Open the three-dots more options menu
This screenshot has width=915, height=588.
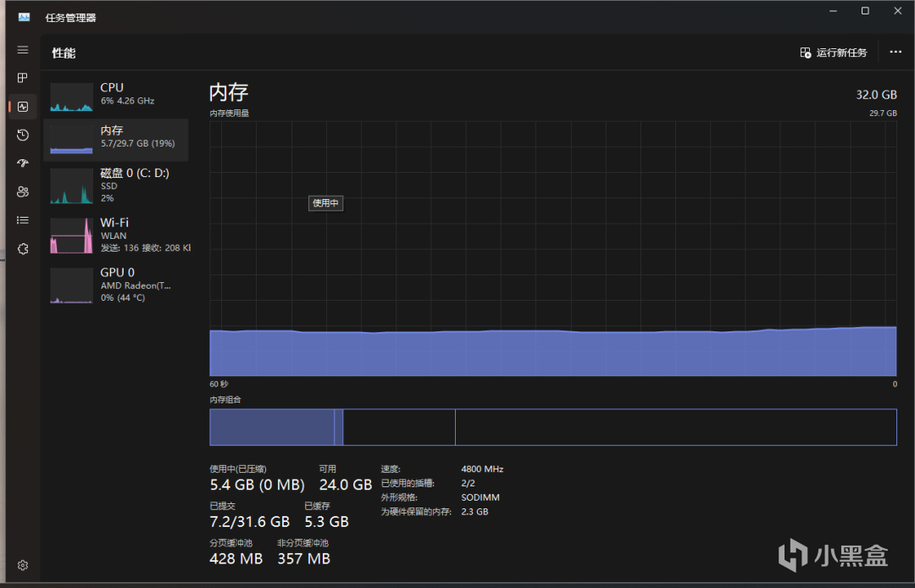[896, 52]
